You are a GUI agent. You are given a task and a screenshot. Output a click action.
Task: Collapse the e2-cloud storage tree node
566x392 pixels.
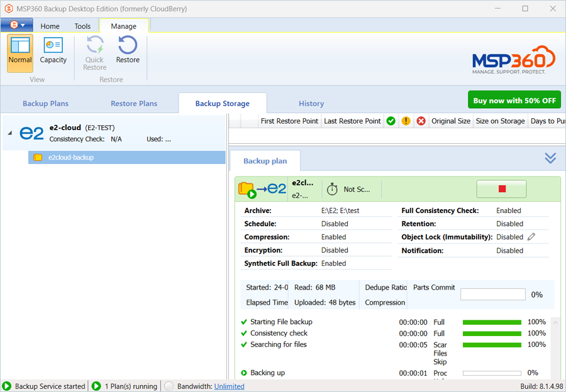pyautogui.click(x=10, y=133)
